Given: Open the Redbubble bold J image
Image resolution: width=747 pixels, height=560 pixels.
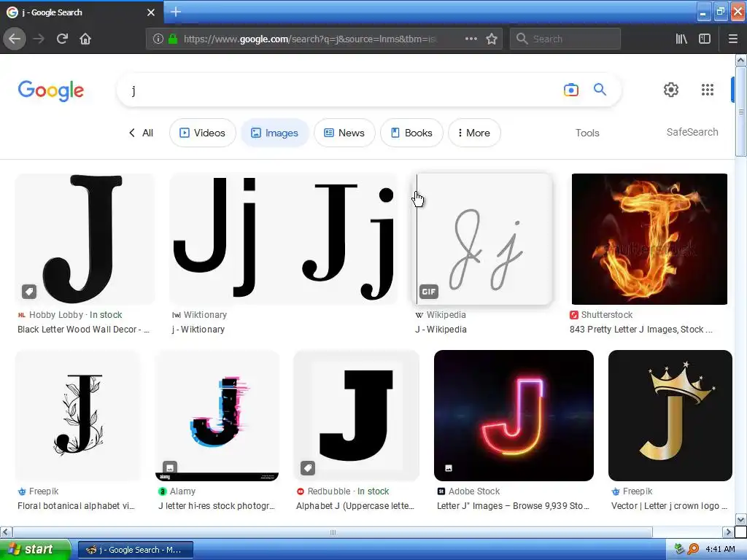Looking at the screenshot, I should coord(356,416).
